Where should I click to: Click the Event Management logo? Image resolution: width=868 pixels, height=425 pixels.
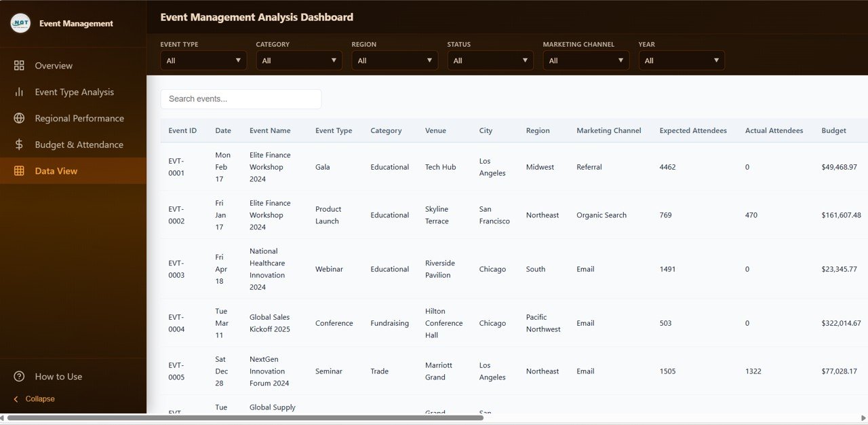pos(20,22)
